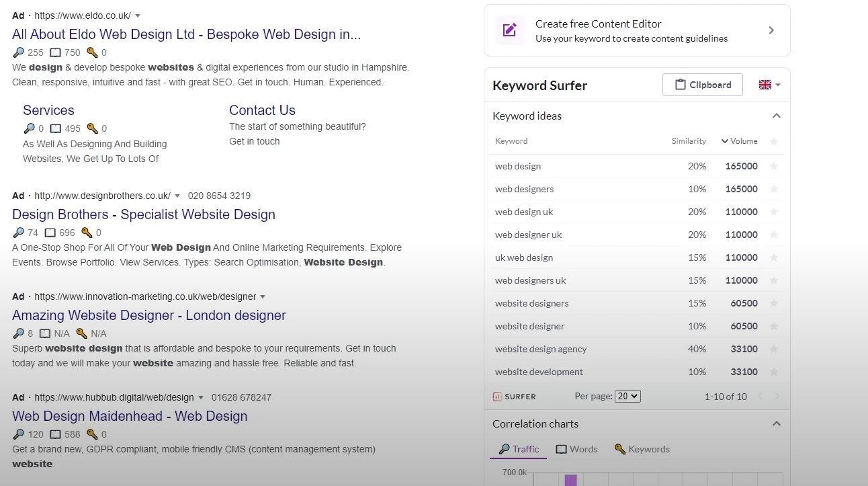Screen dimensions: 868x486
Task: Star the 'uk web design' keyword
Action: [x=774, y=257]
